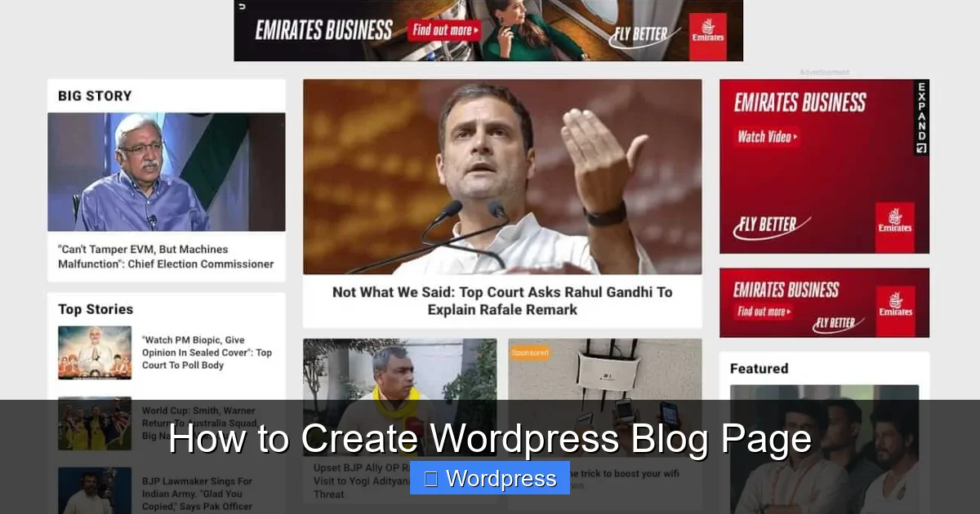Click the arrow icon beside Watch Video

[794, 136]
